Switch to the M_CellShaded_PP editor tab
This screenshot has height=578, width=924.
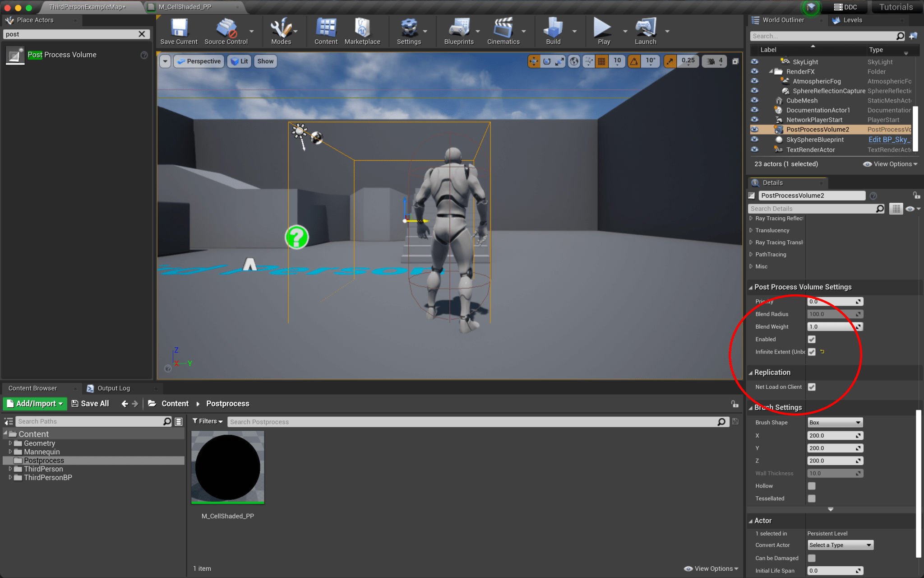click(185, 7)
